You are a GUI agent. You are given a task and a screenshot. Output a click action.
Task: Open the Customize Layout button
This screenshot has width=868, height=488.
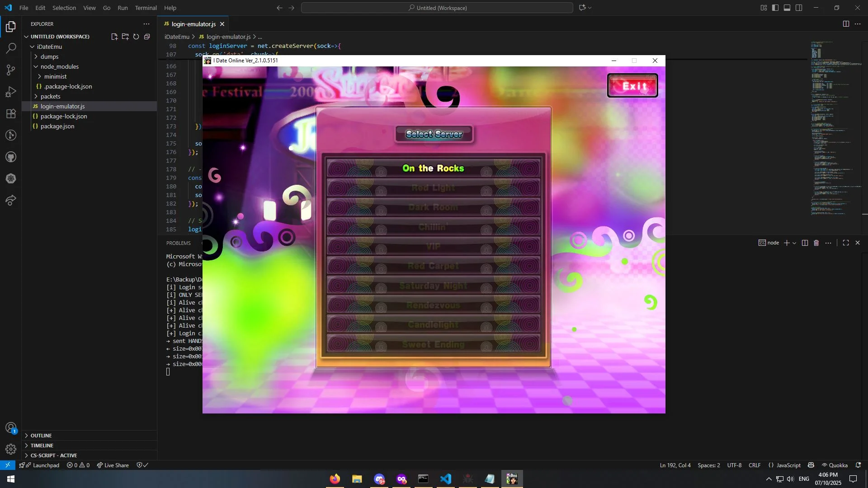coord(764,8)
